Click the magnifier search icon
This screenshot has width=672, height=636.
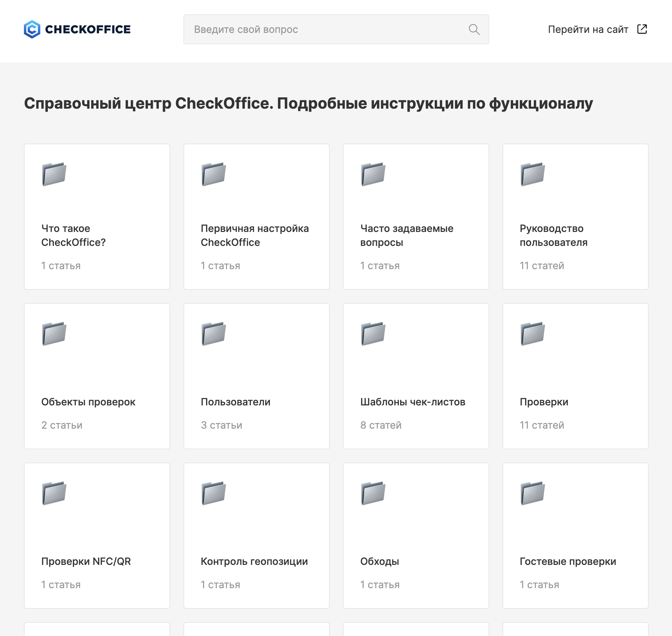(474, 30)
